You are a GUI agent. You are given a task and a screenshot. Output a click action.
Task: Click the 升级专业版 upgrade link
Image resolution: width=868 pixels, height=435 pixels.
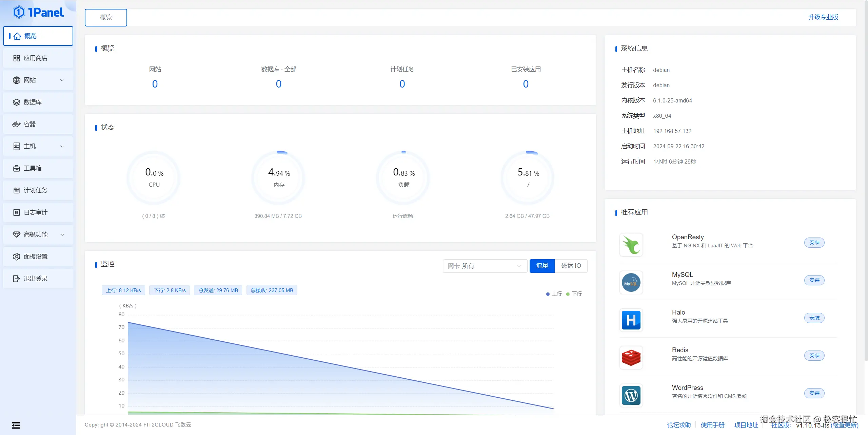[823, 17]
